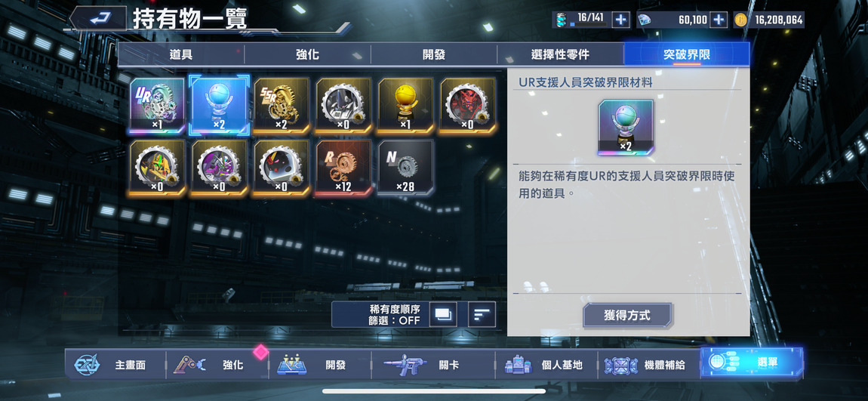This screenshot has height=401, width=868.
Task: Open the sort order options
Action: pos(482,315)
